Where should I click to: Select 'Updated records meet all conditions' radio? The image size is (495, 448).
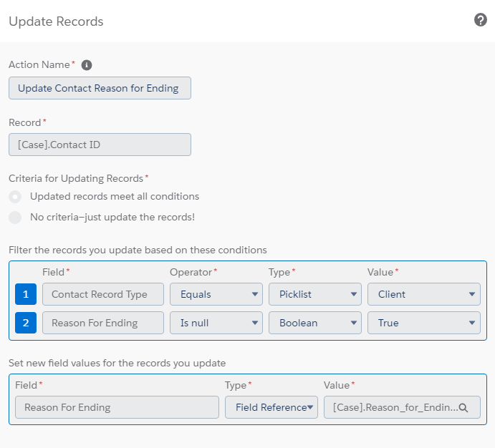click(x=15, y=197)
